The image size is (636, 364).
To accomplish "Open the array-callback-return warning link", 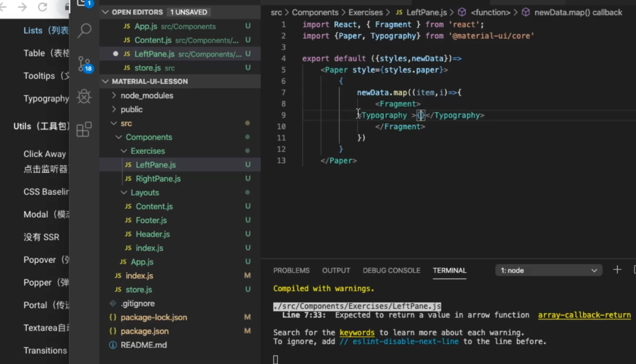I will tap(584, 315).
